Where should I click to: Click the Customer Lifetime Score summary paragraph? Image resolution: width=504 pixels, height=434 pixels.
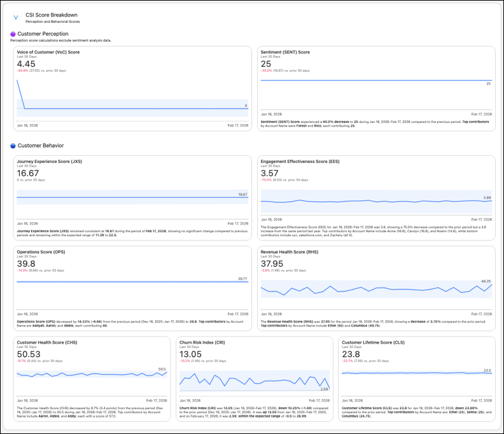click(417, 412)
